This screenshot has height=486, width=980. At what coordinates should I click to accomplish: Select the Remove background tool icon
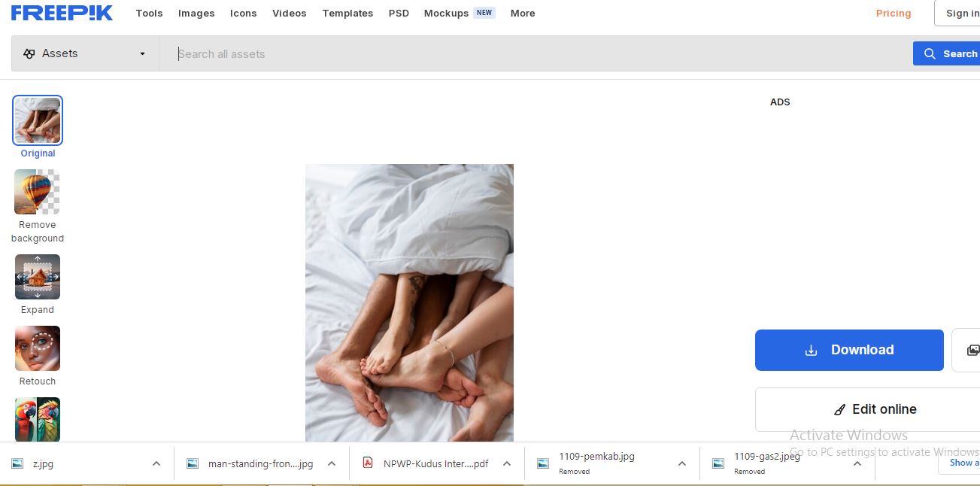click(x=37, y=192)
